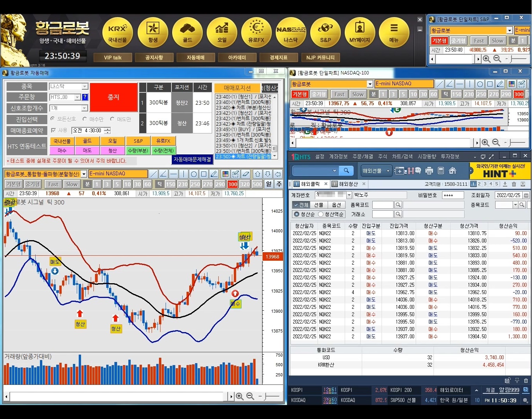
Task: Open calendar picker next to 조회일자
Action: (526, 195)
